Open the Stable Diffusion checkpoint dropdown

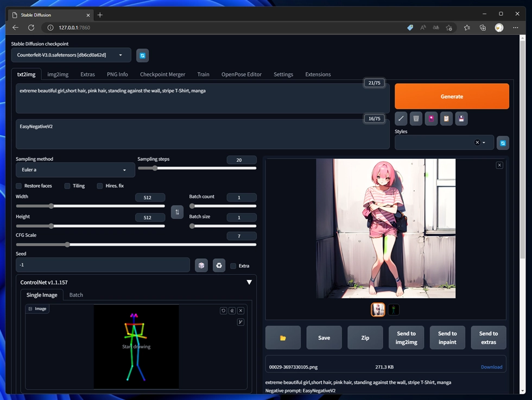tap(71, 55)
